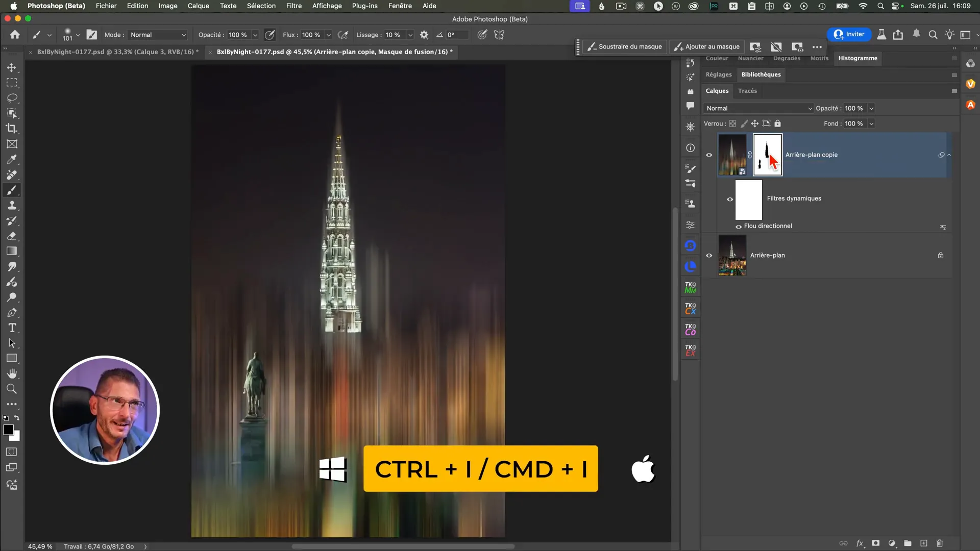Delete layer with trash icon
Viewport: 980px width, 551px height.
[x=940, y=543]
